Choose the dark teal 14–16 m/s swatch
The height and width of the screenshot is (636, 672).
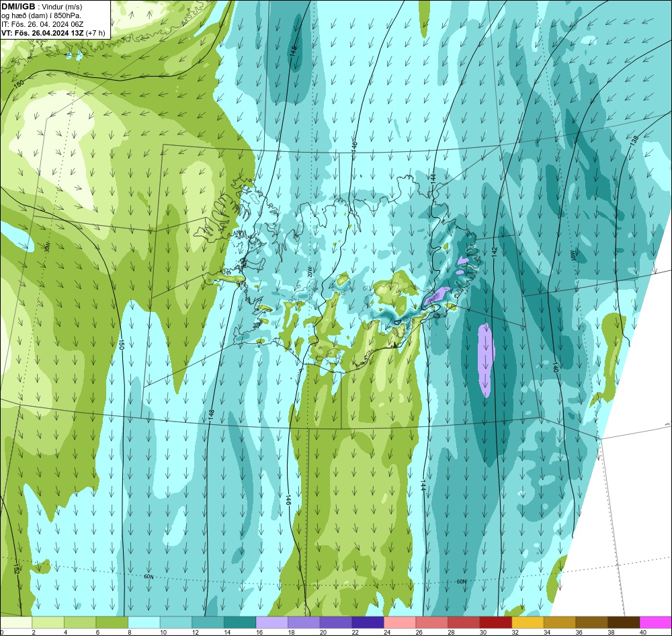pyautogui.click(x=240, y=623)
